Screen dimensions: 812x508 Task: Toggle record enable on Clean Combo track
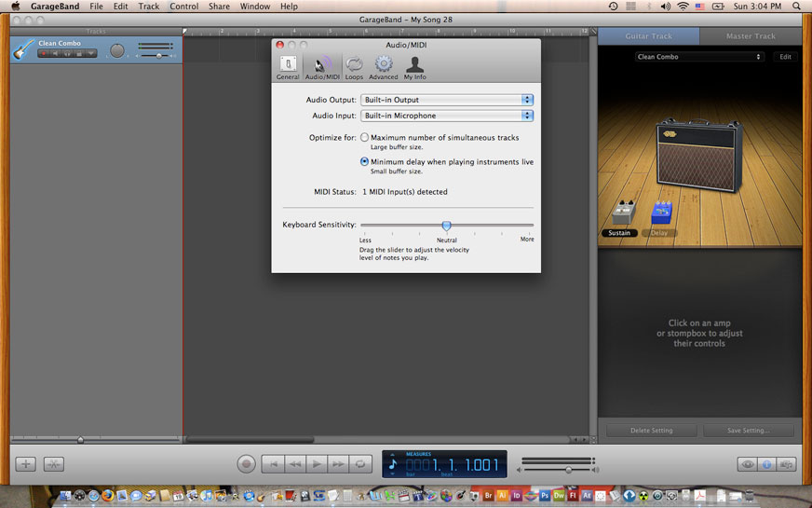(x=43, y=53)
